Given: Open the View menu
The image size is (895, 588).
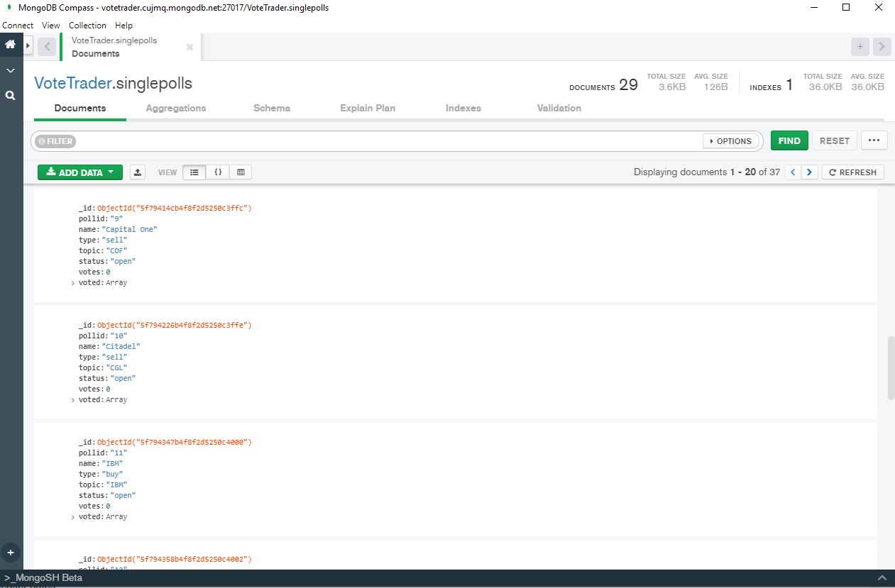Looking at the screenshot, I should click(51, 25).
